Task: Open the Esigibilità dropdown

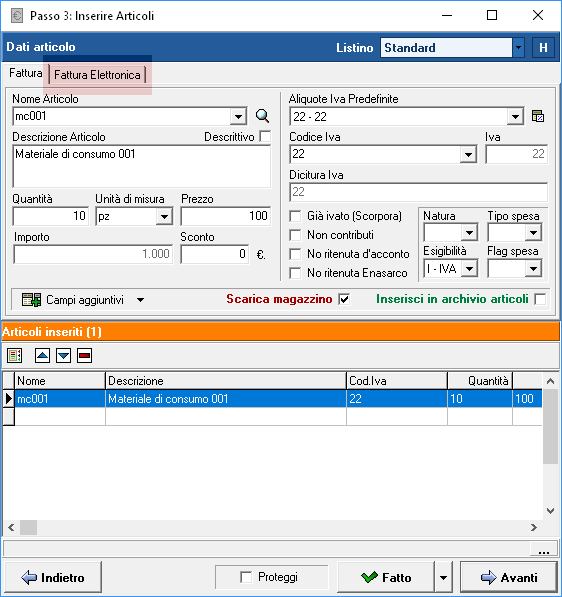Action: coord(469,269)
